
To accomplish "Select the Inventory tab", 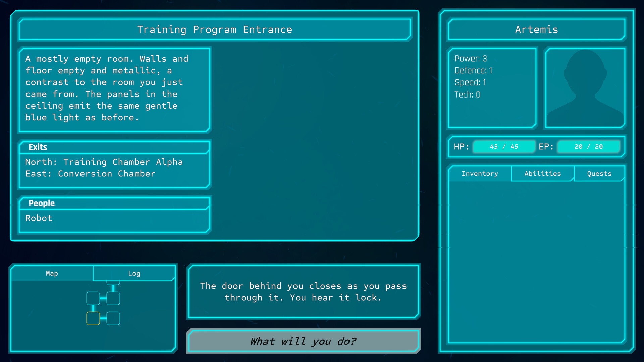I will pyautogui.click(x=480, y=173).
